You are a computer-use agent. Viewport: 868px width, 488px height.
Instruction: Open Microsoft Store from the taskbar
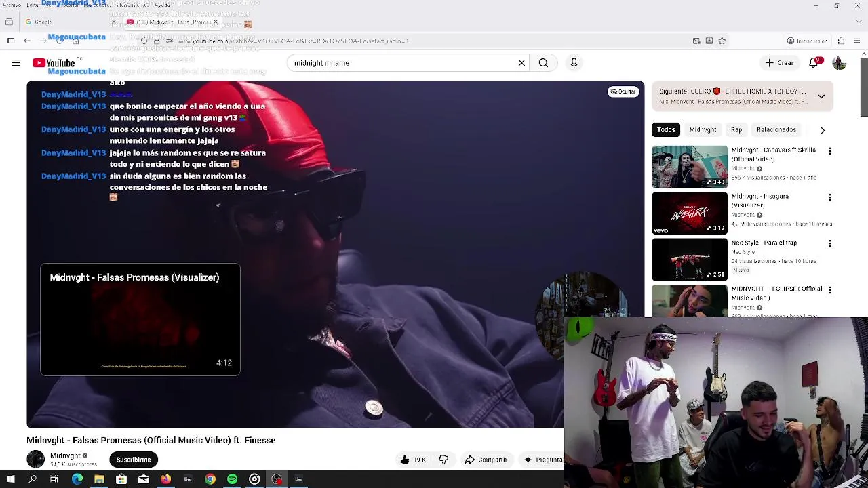pos(121,479)
